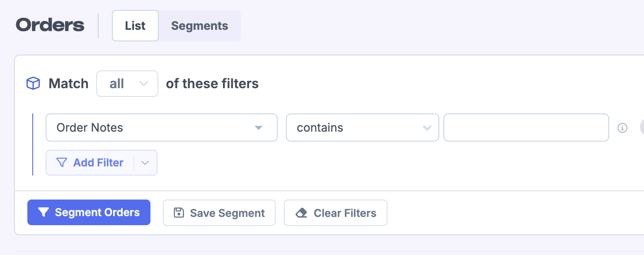Click the Clear Filters button
The width and height of the screenshot is (644, 255).
point(336,213)
